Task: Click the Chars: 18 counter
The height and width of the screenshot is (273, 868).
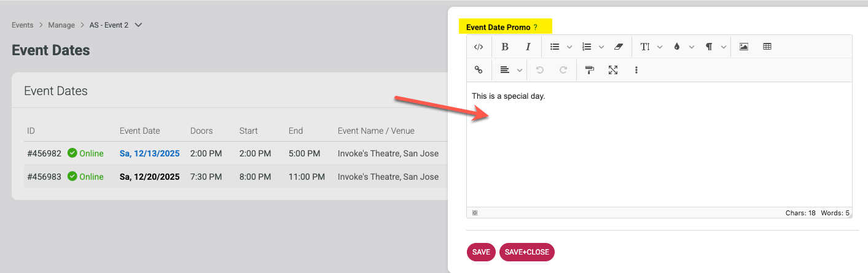Action: [800, 213]
